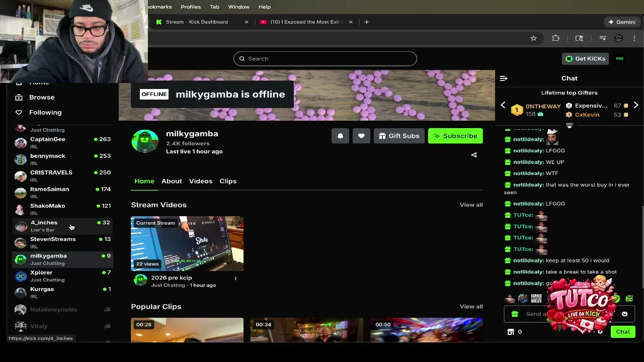The image size is (644, 362).
Task: Subscribe to milkygamba
Action: (455, 136)
